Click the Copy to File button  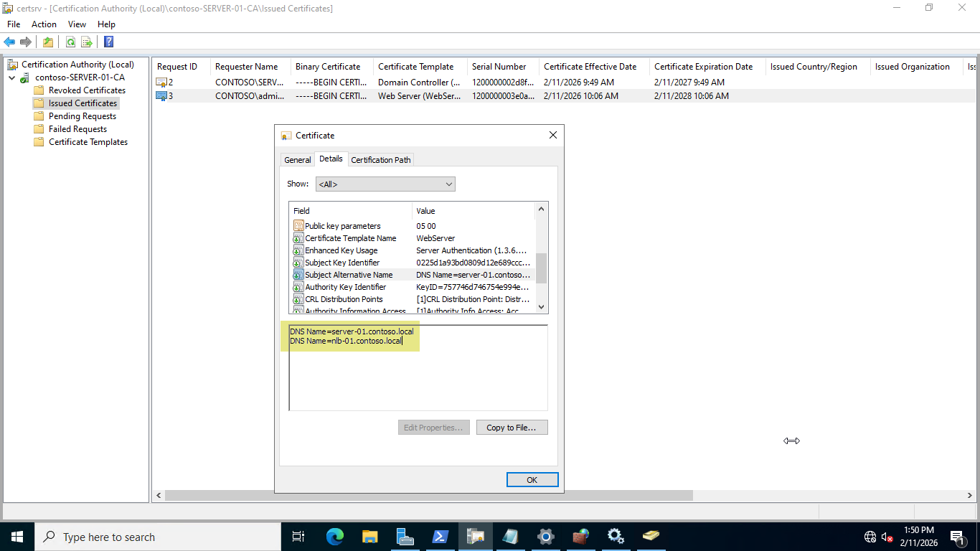tap(512, 427)
